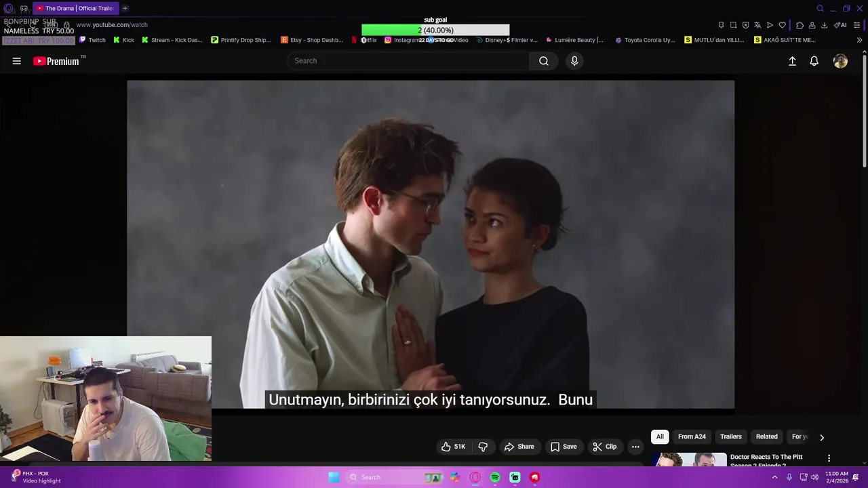The height and width of the screenshot is (488, 868).
Task: Start voice search with the microphone
Action: point(574,61)
